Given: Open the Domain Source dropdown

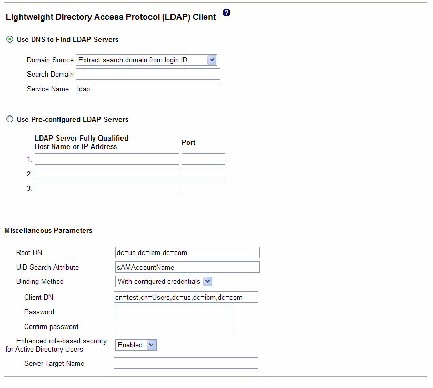Looking at the screenshot, I should [x=146, y=60].
